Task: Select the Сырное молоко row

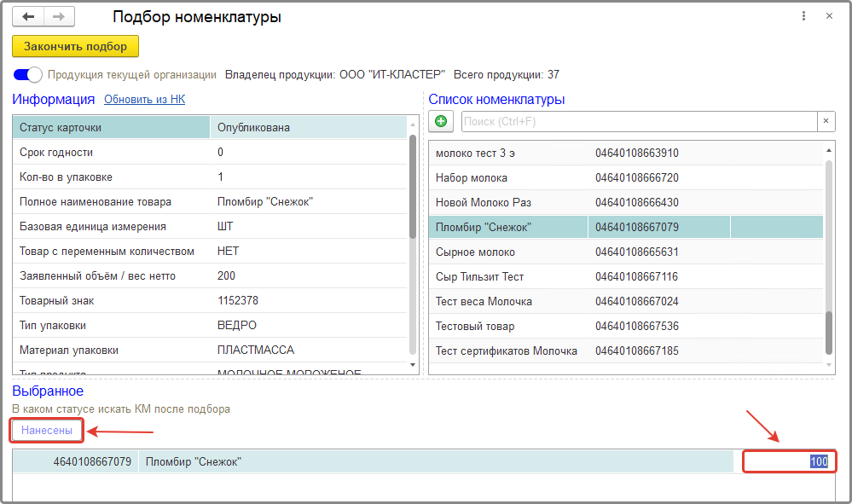Action: 626,252
